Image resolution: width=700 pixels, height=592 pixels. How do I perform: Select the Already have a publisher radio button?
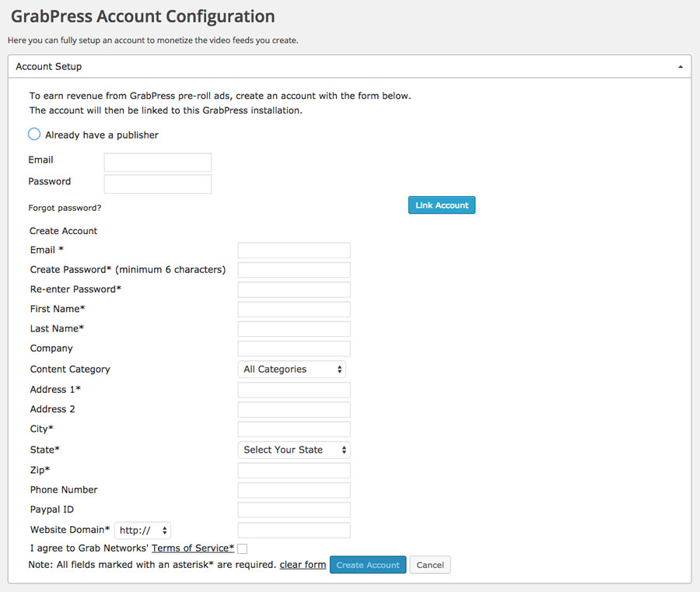coord(34,134)
